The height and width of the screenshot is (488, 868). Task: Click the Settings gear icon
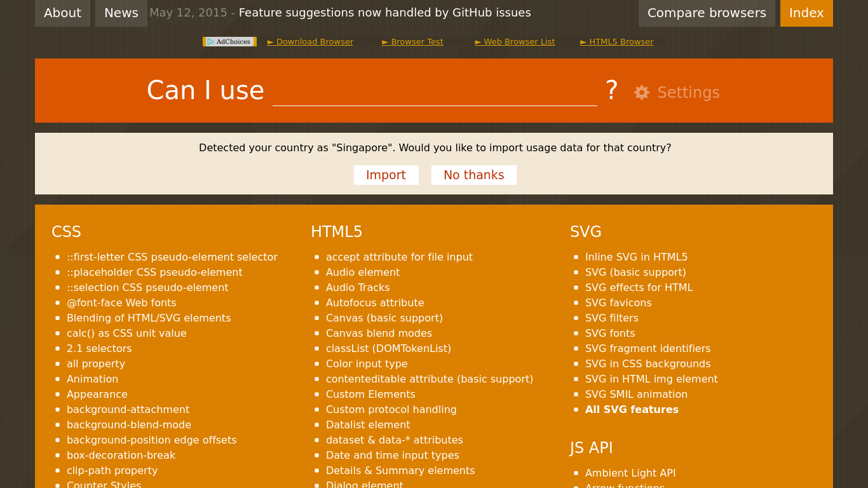[642, 92]
